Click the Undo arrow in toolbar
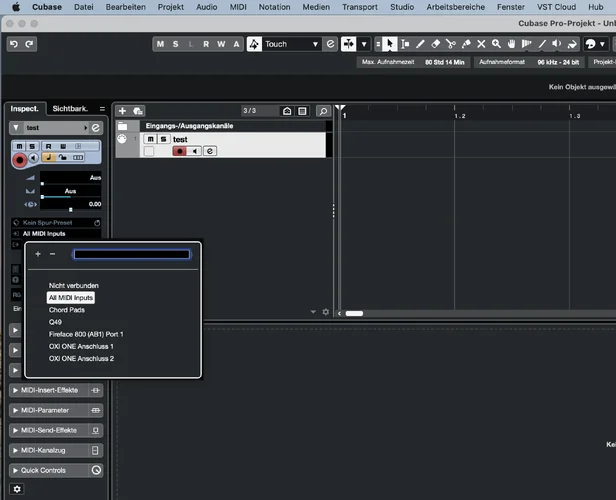Viewport: 616px width, 500px height. pos(14,44)
